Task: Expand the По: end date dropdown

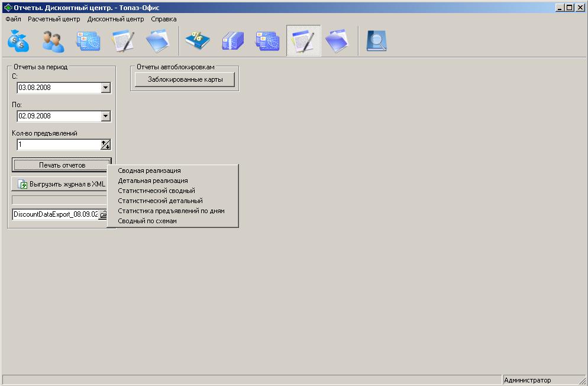Action: pyautogui.click(x=106, y=116)
